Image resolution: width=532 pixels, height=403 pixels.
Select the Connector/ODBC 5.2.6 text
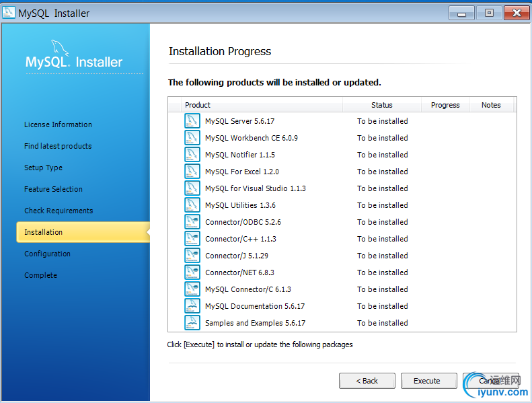coord(243,222)
